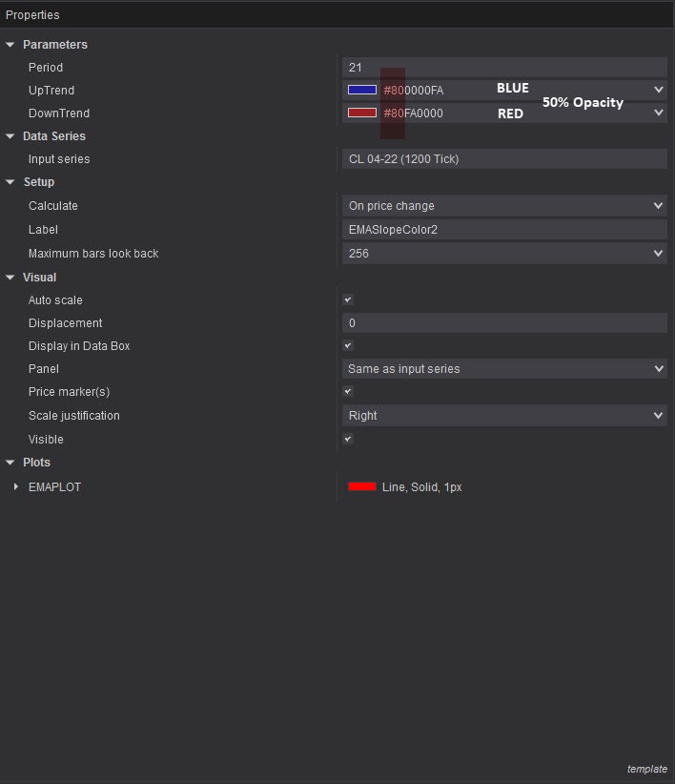The image size is (675, 784).
Task: Click the Period input field
Action: pos(504,68)
